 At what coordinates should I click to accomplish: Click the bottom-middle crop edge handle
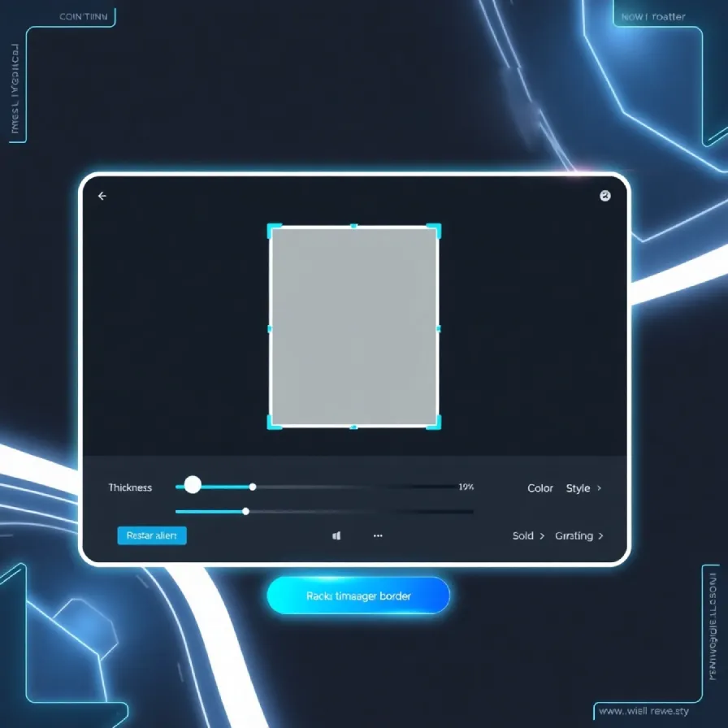pos(353,427)
